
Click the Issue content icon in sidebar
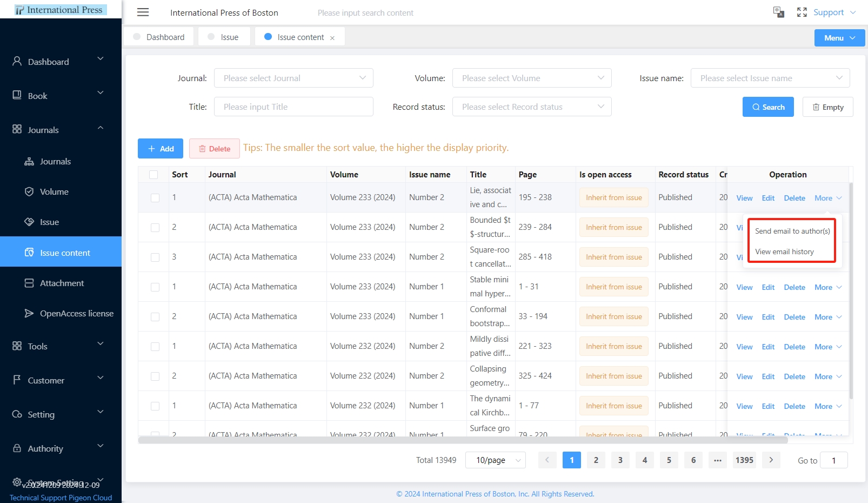coord(29,253)
